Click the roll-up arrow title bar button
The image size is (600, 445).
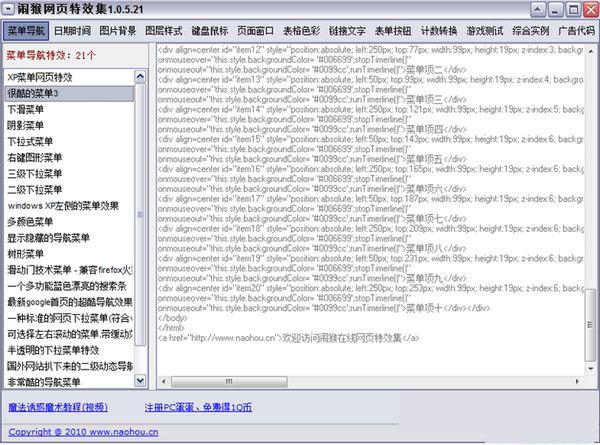coord(538,10)
